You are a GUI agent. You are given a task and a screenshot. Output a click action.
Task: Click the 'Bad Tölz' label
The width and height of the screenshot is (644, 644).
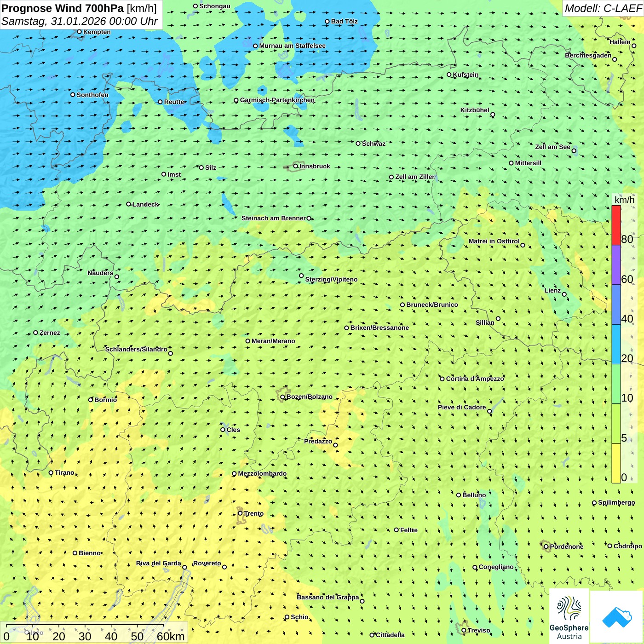(344, 21)
